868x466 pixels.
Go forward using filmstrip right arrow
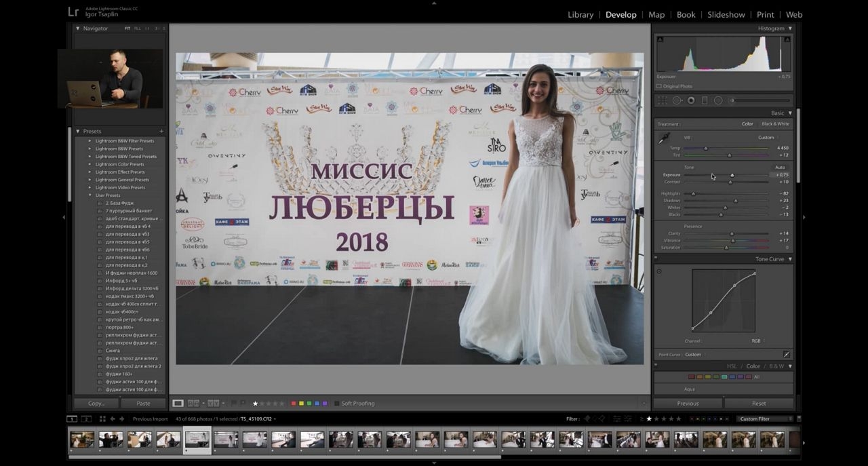click(x=122, y=419)
